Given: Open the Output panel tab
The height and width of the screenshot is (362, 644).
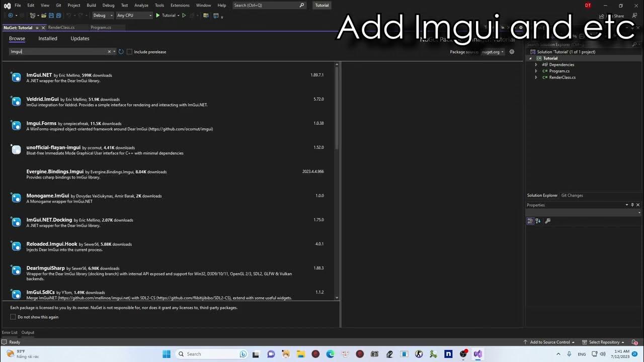Looking at the screenshot, I should tap(28, 332).
